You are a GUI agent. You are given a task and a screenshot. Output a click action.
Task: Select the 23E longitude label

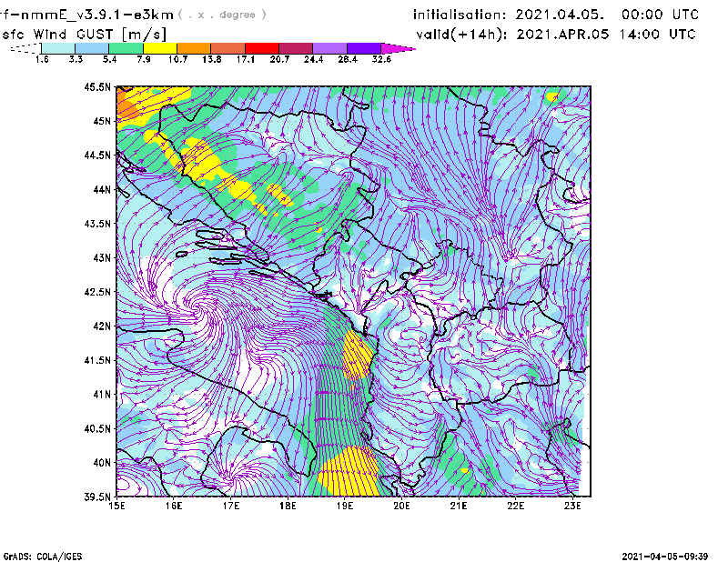coord(572,506)
